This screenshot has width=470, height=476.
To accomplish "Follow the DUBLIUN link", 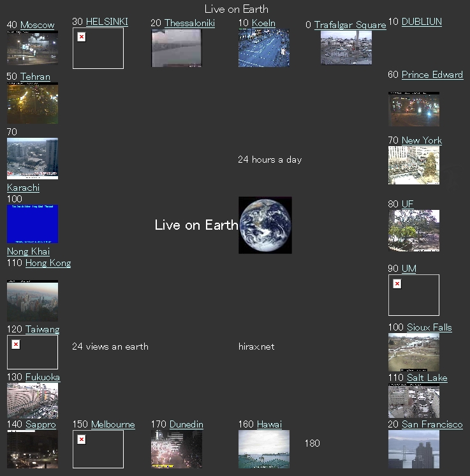I will (422, 22).
